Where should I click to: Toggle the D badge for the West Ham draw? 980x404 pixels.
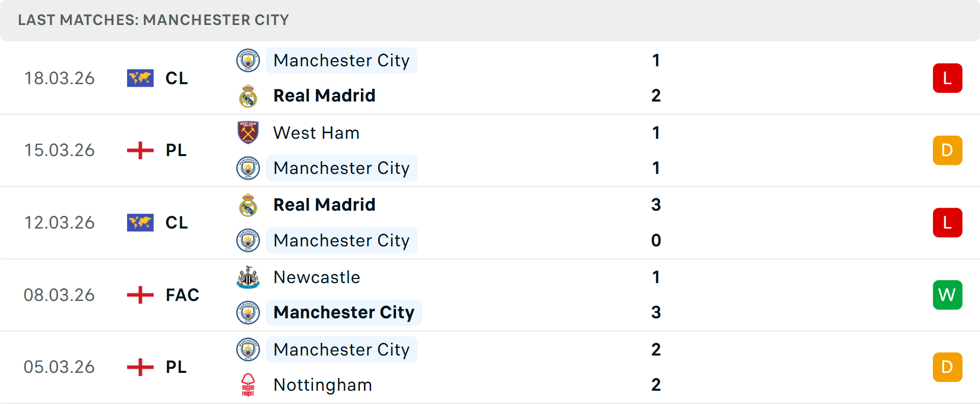pos(947,150)
